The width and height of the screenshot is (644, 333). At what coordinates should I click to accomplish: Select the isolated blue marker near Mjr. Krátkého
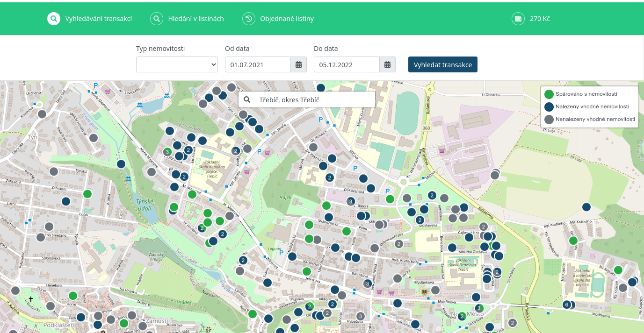[586, 207]
